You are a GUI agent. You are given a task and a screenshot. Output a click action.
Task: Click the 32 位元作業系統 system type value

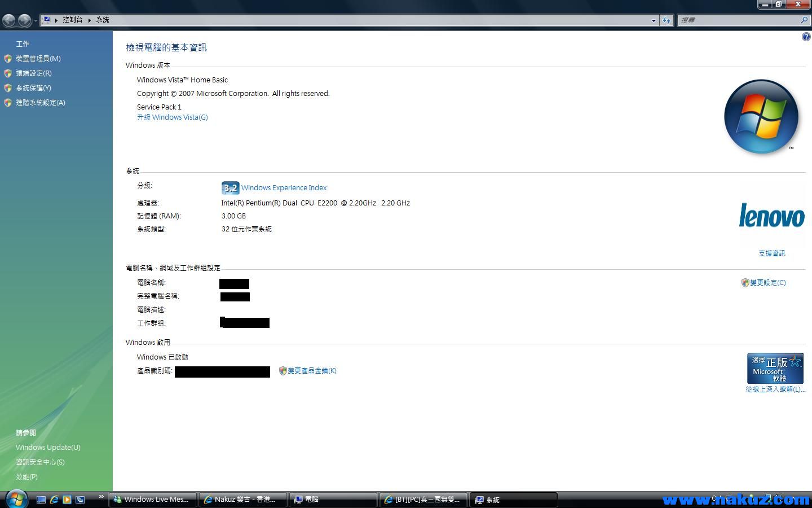point(246,229)
